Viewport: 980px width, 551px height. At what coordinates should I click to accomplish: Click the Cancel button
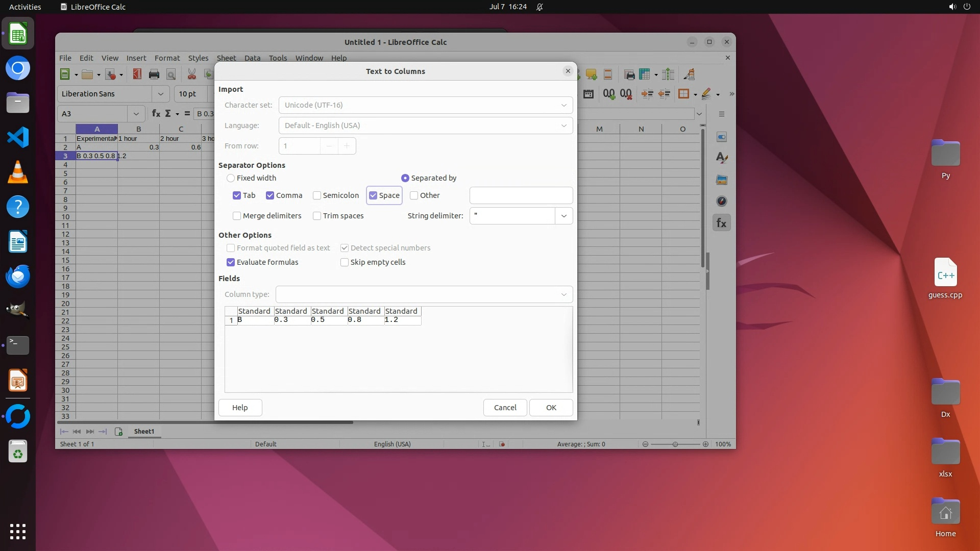coord(505,408)
